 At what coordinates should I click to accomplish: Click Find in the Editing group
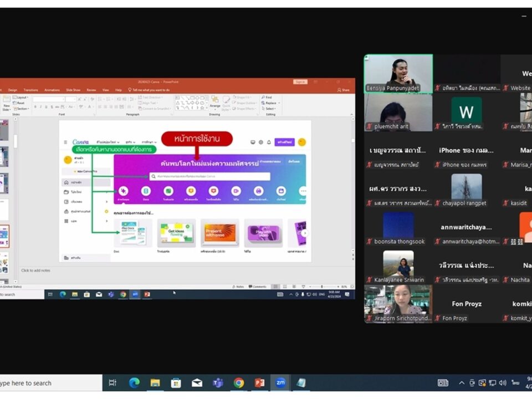tap(267, 98)
